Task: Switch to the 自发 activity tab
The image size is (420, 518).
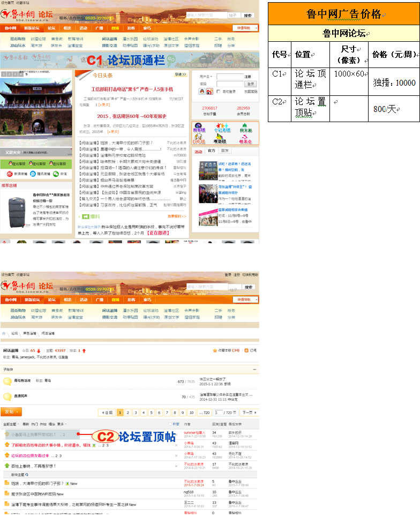Action: point(224,152)
